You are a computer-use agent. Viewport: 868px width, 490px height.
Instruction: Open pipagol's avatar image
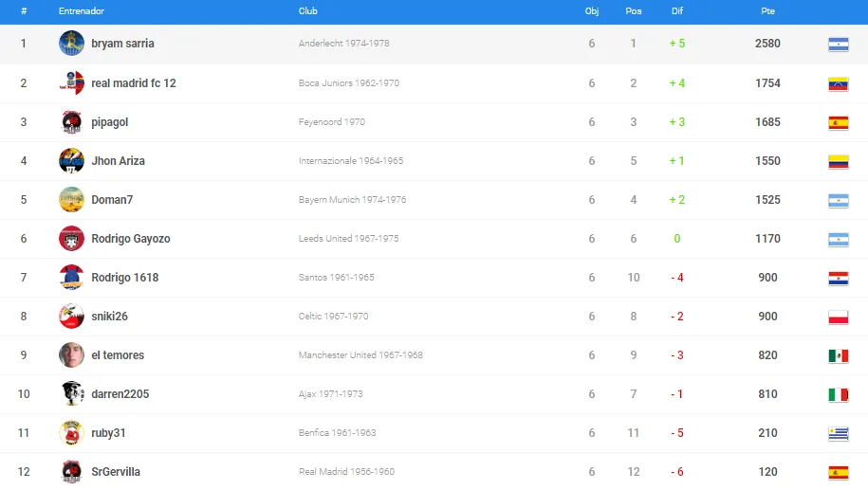71,121
